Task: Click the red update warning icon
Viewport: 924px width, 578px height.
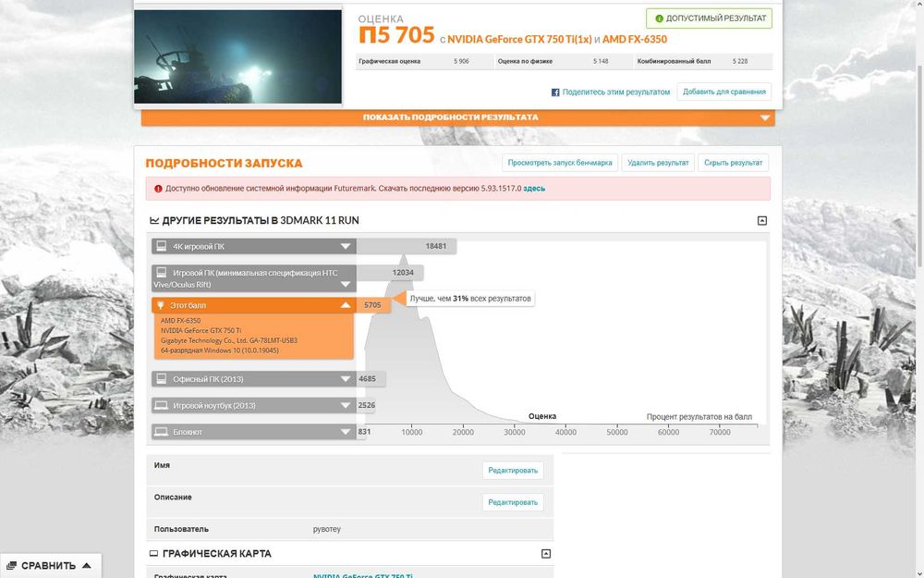Action: point(158,189)
